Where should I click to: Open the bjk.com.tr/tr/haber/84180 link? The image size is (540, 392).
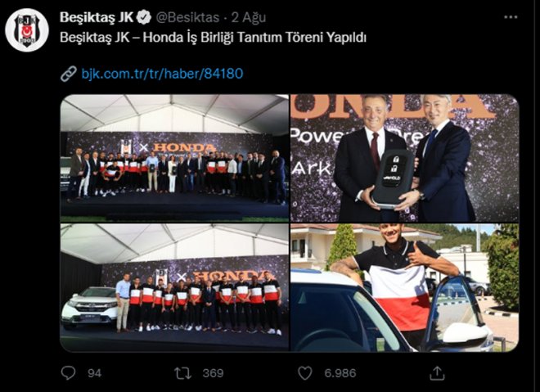tap(162, 74)
